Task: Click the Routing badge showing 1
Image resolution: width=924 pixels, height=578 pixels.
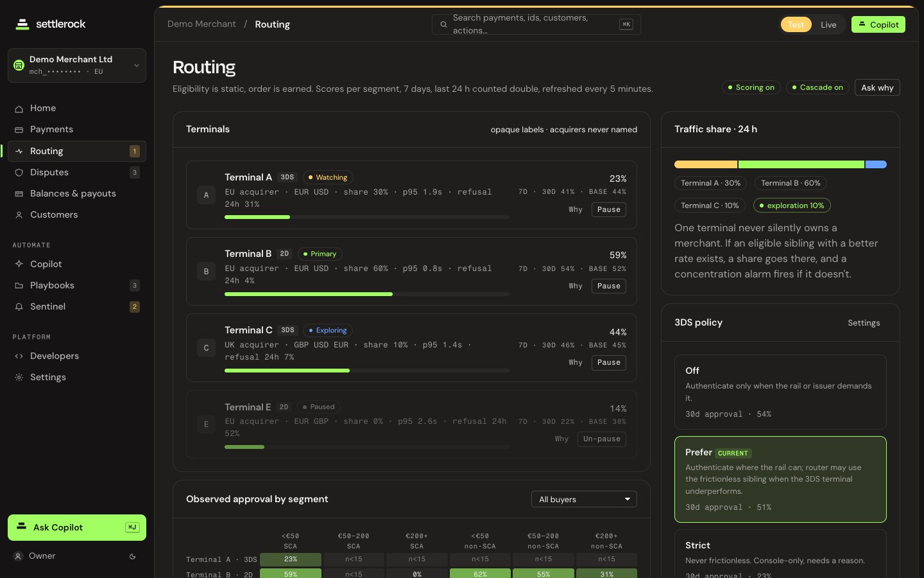Action: click(135, 151)
